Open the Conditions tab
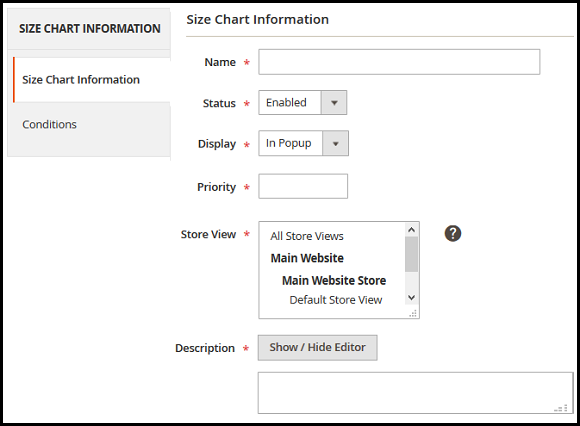Screen dimensions: 580x426 tap(89, 125)
